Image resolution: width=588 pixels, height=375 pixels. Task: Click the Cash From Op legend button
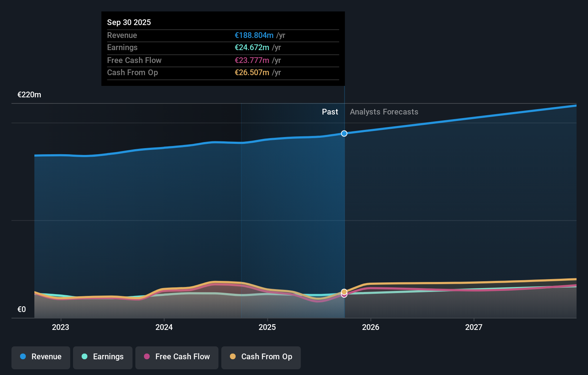point(261,357)
